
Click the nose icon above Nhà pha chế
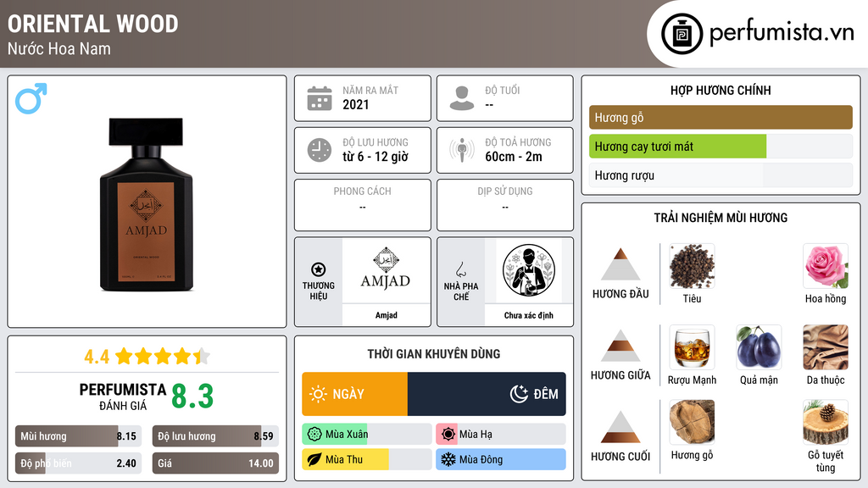tap(460, 269)
